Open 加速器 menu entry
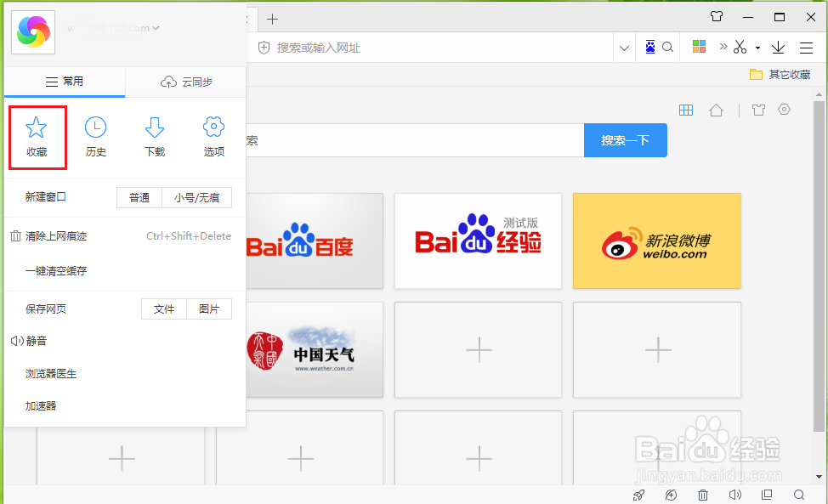 pyautogui.click(x=125, y=406)
